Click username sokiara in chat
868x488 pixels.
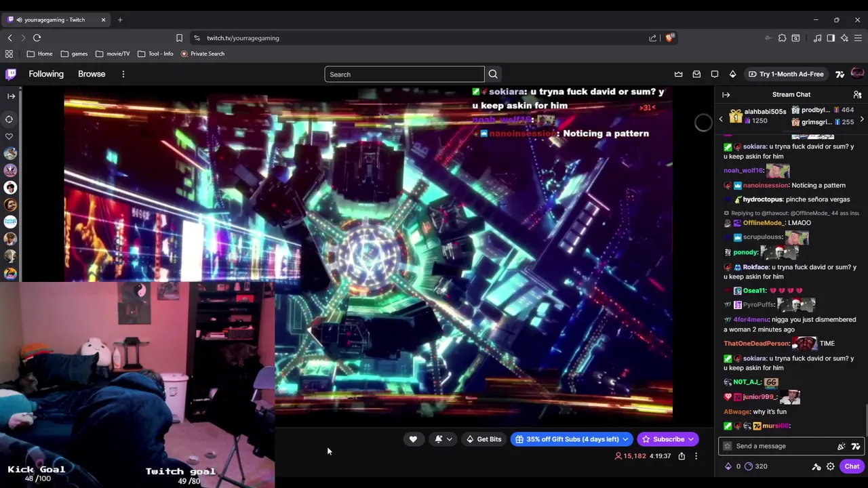[x=755, y=146]
